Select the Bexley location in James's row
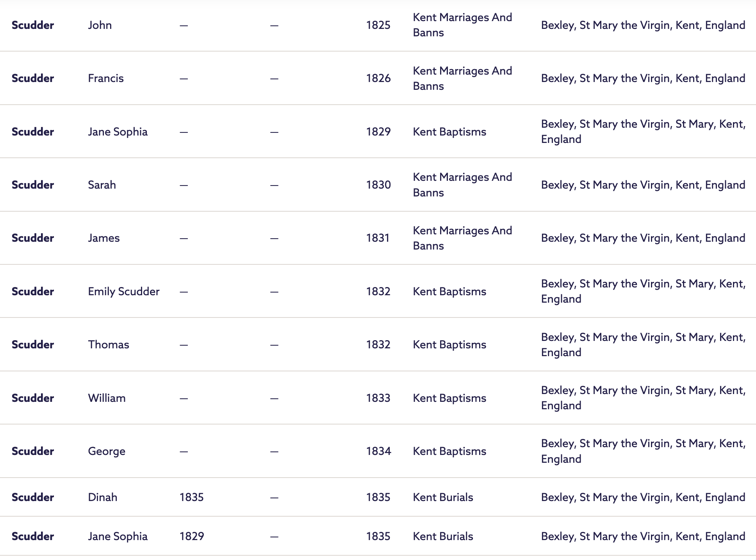Screen dimensions: 756x560 pyautogui.click(x=643, y=238)
